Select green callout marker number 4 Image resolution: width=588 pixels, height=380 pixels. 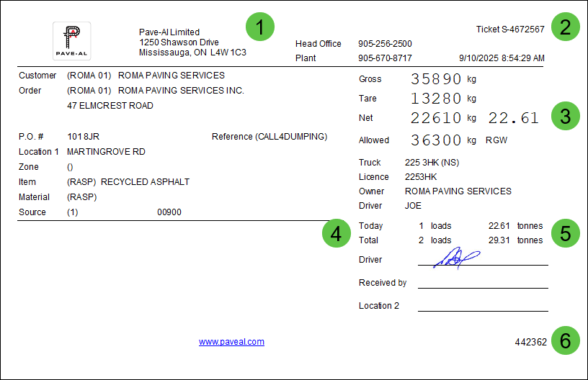336,233
